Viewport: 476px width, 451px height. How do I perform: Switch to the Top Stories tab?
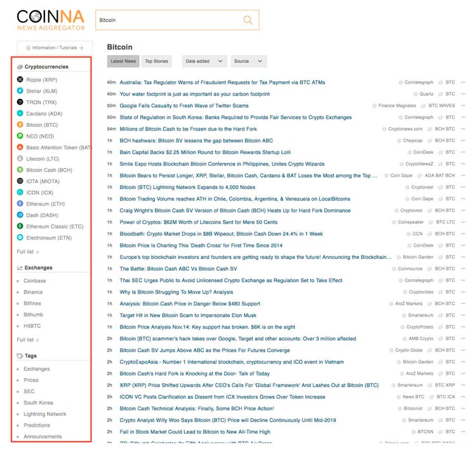click(x=156, y=61)
